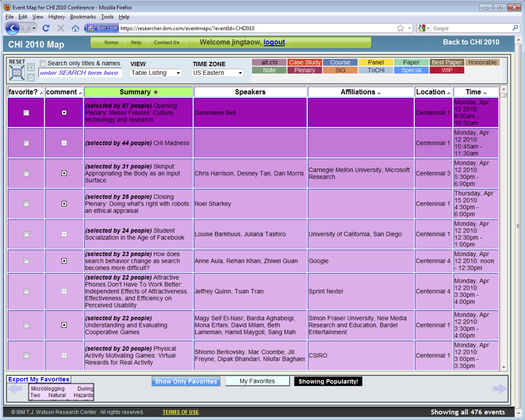Click the browser Back arrow button
The width and height of the screenshot is (525, 420).
(12, 28)
